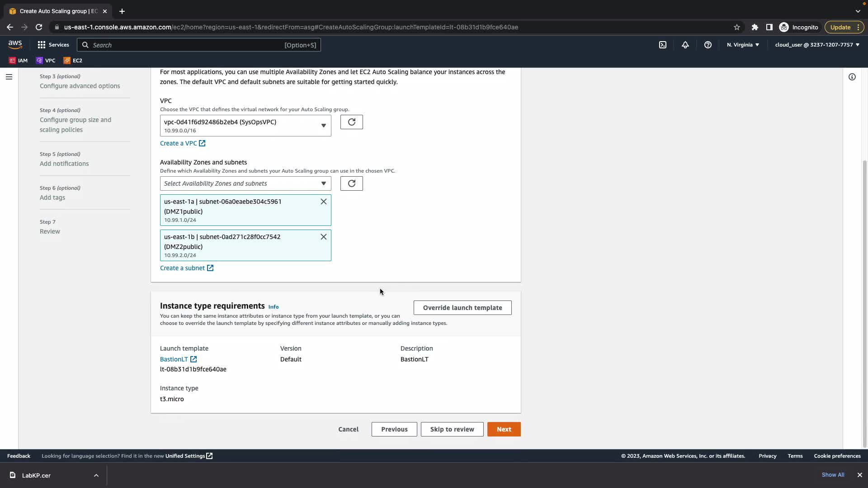Expand the VPC selection dropdown
The height and width of the screenshot is (488, 868).
coord(245,126)
